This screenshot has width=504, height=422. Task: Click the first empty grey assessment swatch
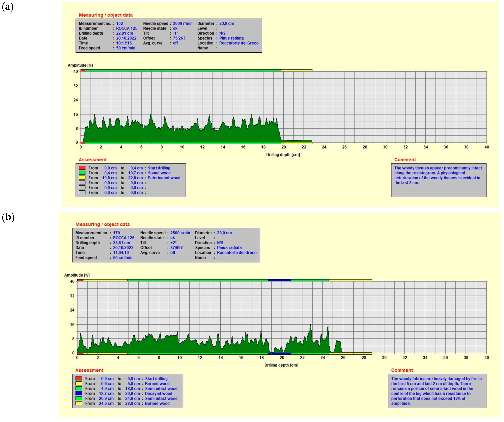click(x=82, y=182)
